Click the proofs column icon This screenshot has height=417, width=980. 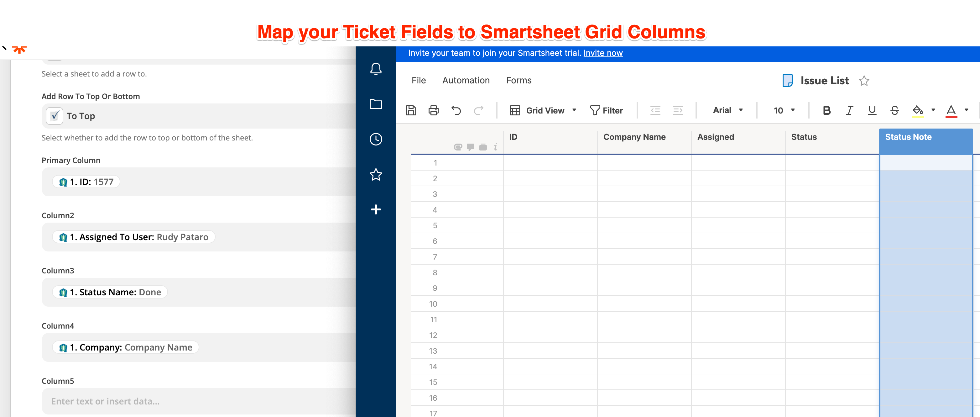(483, 147)
